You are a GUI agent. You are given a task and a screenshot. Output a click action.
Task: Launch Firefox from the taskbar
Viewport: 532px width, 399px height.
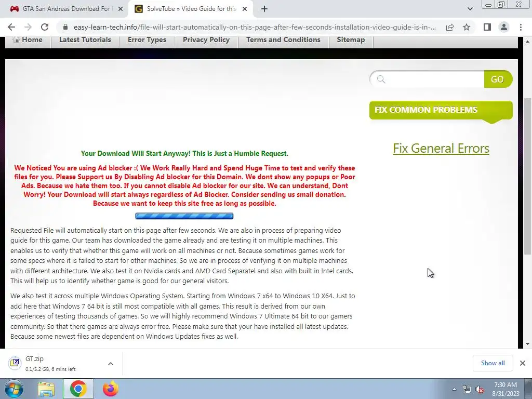click(x=111, y=389)
